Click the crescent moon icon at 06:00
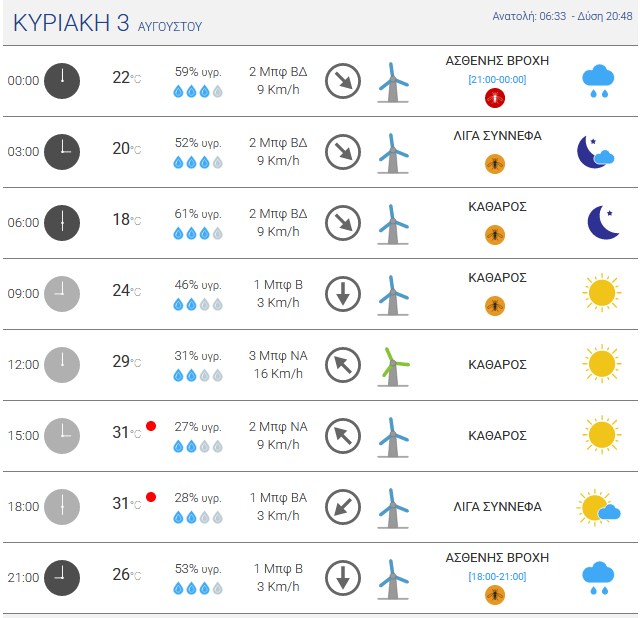 pyautogui.click(x=603, y=222)
